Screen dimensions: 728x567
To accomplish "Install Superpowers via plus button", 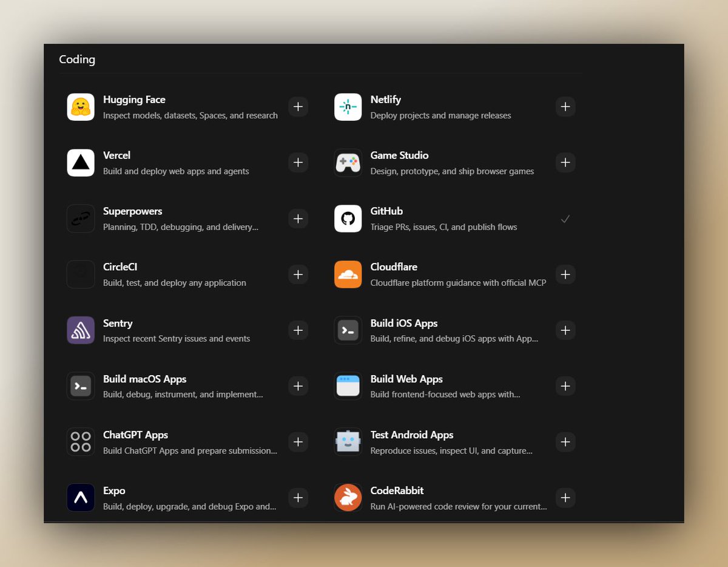I will click(298, 219).
